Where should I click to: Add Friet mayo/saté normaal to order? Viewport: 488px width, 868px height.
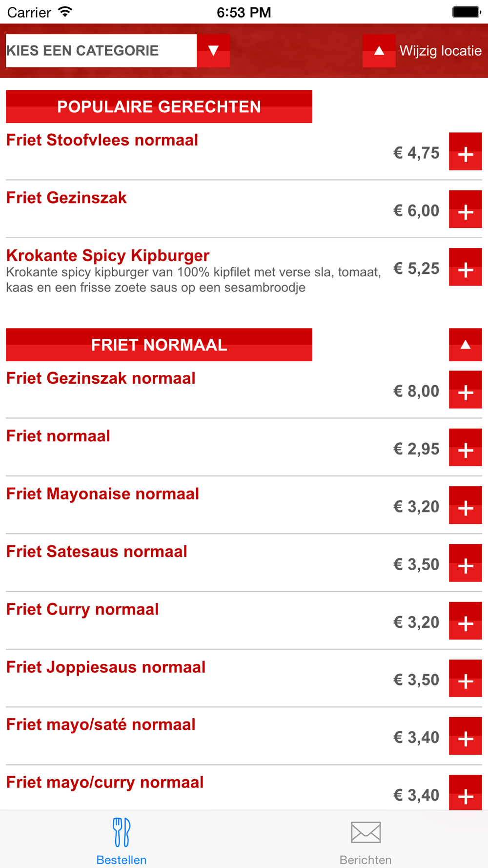[x=465, y=736]
